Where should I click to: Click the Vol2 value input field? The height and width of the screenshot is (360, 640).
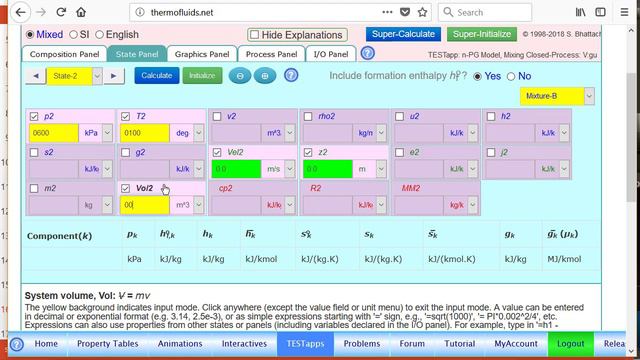click(x=145, y=205)
